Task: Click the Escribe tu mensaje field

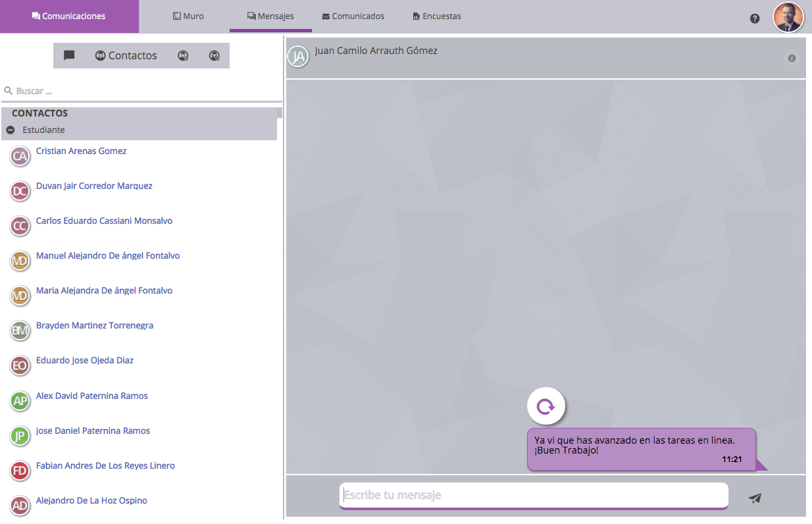Action: tap(533, 495)
